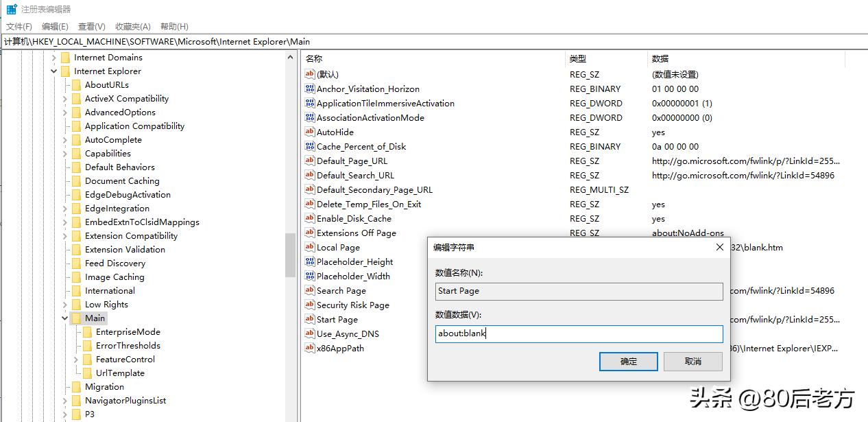Image resolution: width=868 pixels, height=422 pixels.
Task: Expand the ActiveX Compatibility key
Action: (65, 99)
